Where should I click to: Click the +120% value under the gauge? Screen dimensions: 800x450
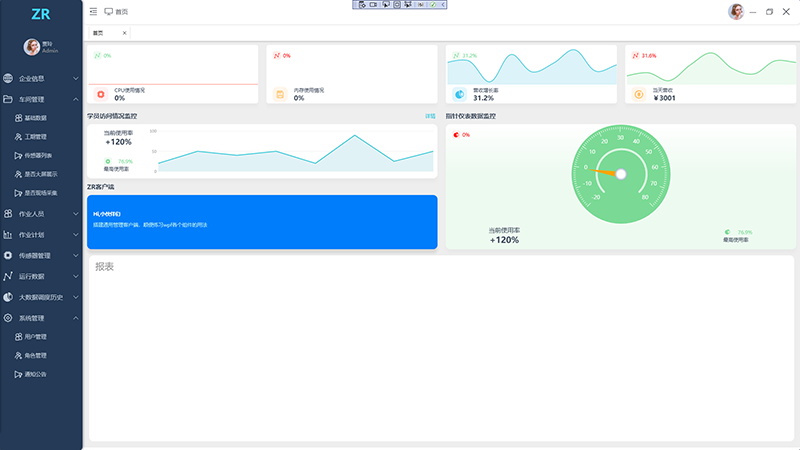(x=504, y=240)
